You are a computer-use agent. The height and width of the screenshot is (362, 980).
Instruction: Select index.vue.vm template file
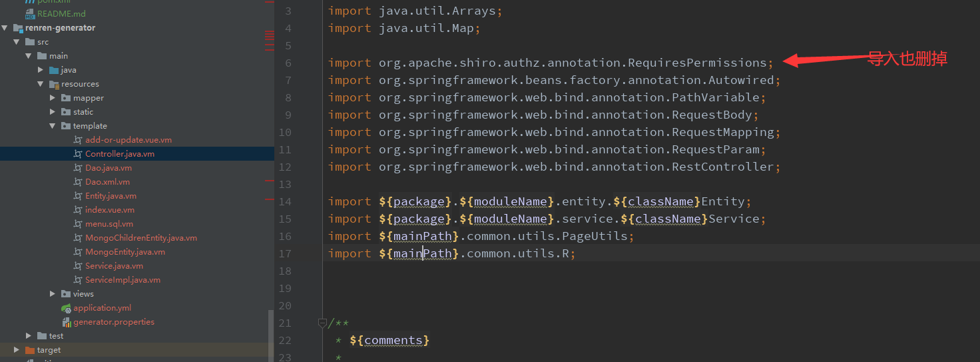coord(110,210)
